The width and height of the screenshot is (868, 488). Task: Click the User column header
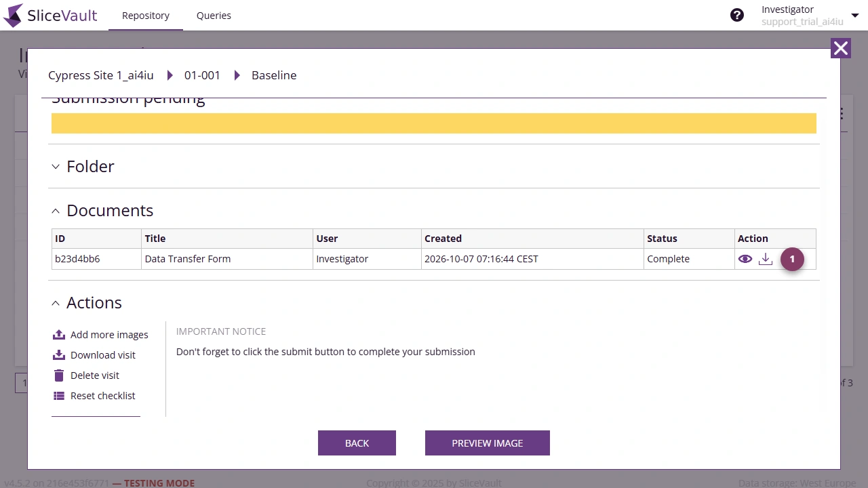point(367,239)
